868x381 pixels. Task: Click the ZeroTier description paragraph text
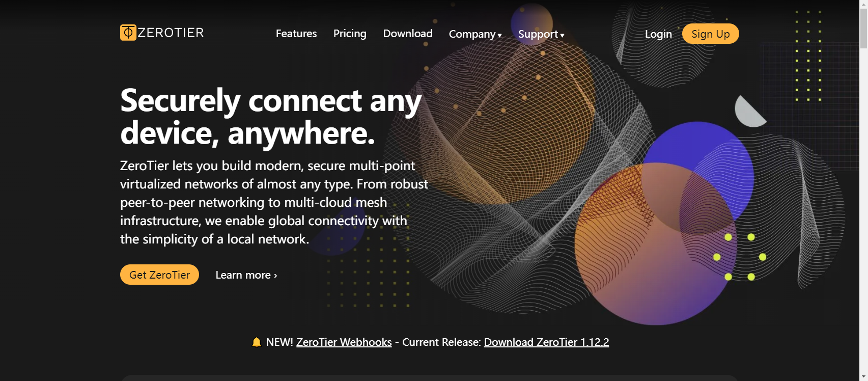click(x=274, y=202)
